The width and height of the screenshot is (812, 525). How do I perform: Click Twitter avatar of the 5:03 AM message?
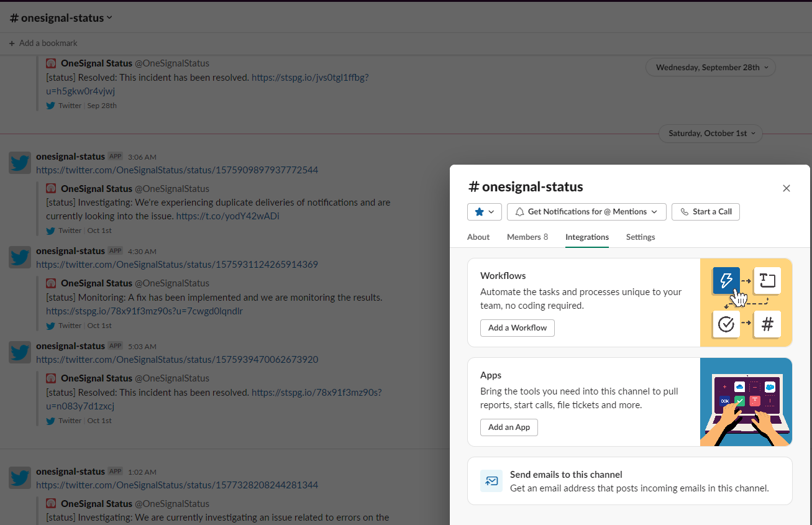point(20,352)
